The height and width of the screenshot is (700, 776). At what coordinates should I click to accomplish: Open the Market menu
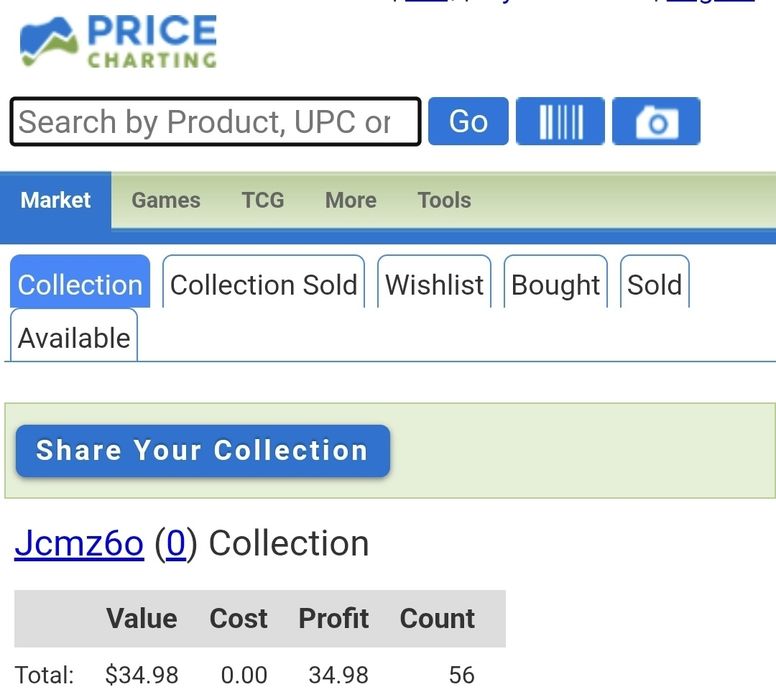[55, 200]
